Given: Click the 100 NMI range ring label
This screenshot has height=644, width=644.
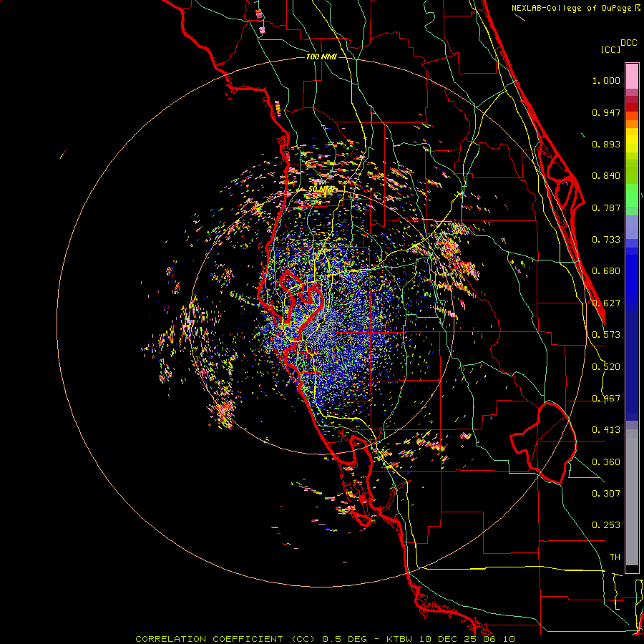Looking at the screenshot, I should (x=321, y=57).
